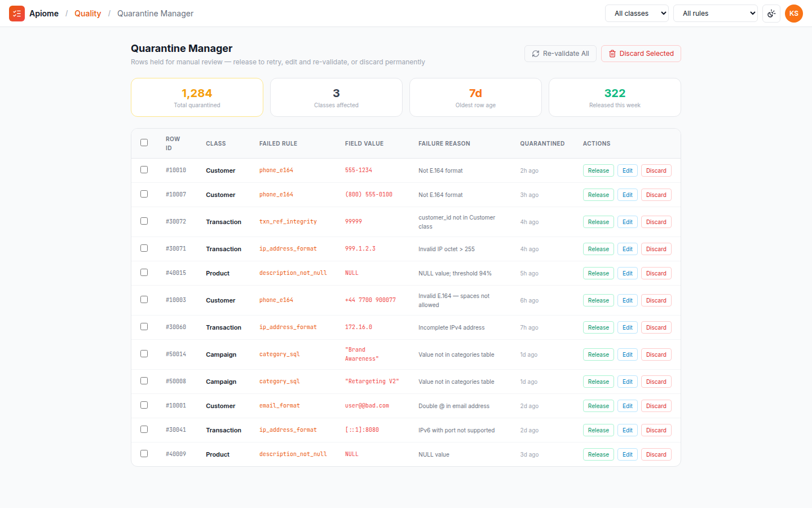Discard row #10001
This screenshot has width=812, height=508.
[656, 406]
